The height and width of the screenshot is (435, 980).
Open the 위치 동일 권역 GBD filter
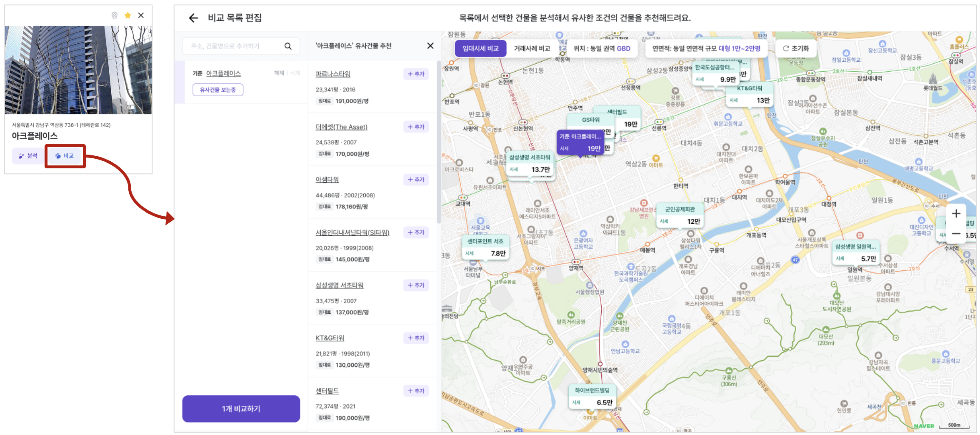click(x=602, y=48)
